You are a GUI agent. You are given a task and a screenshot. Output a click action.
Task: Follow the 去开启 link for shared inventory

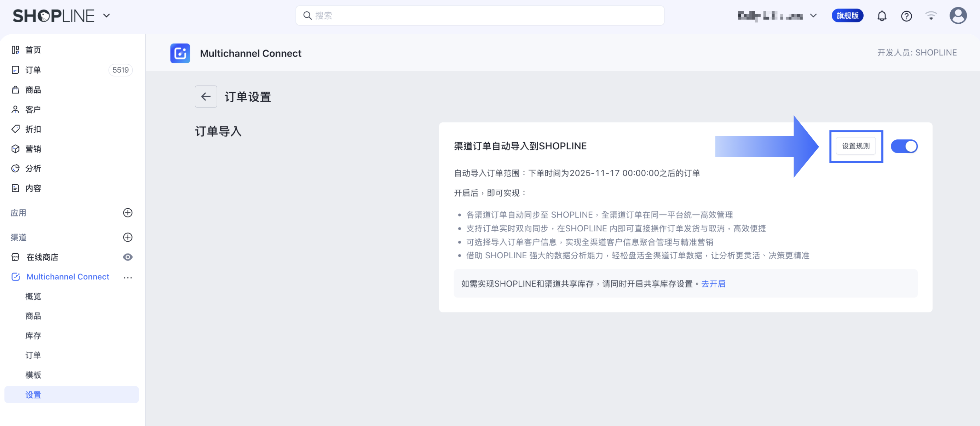[713, 283]
